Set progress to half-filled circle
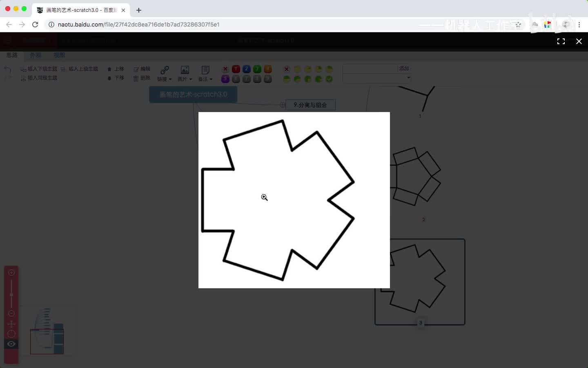The height and width of the screenshot is (368, 588). (287, 79)
